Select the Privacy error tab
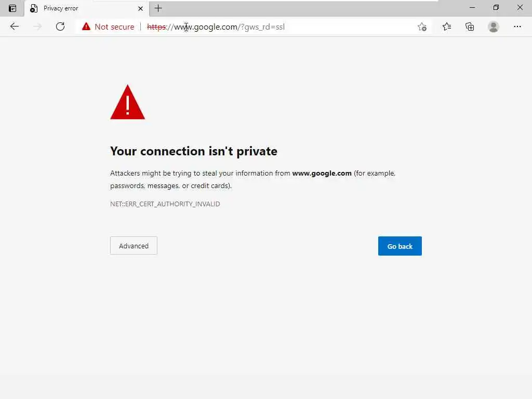 [78, 8]
